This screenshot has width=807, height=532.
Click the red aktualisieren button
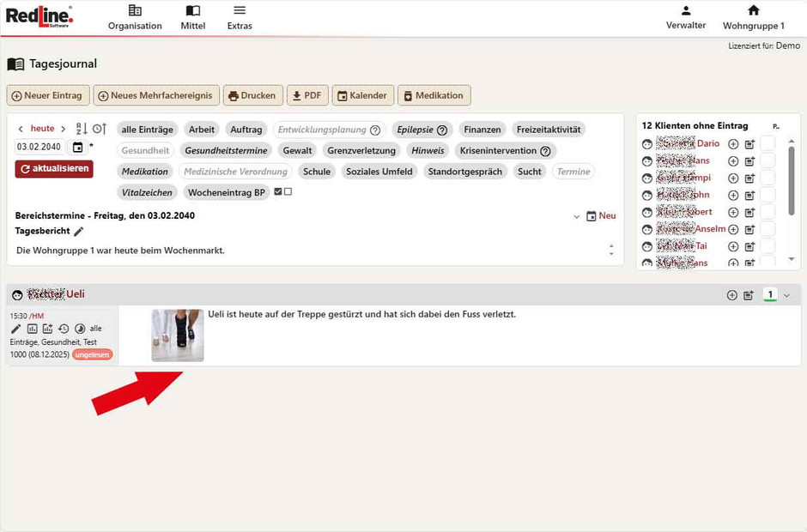pos(54,169)
